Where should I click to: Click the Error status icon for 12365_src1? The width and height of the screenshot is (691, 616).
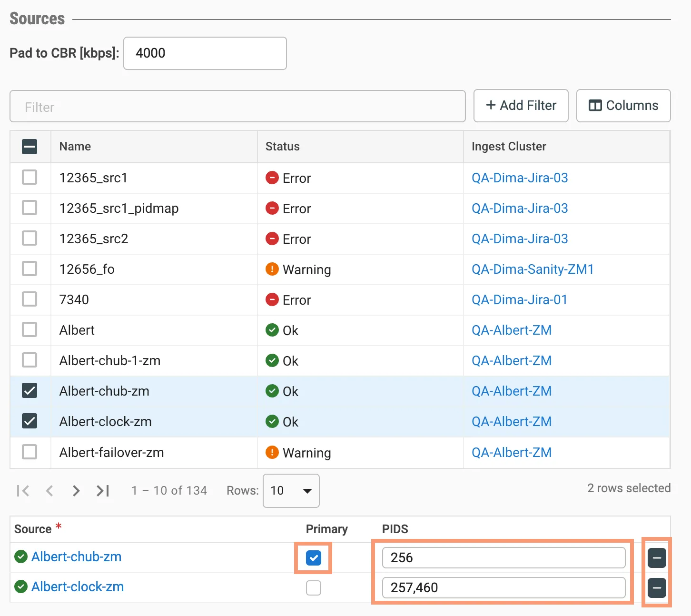[x=272, y=178]
